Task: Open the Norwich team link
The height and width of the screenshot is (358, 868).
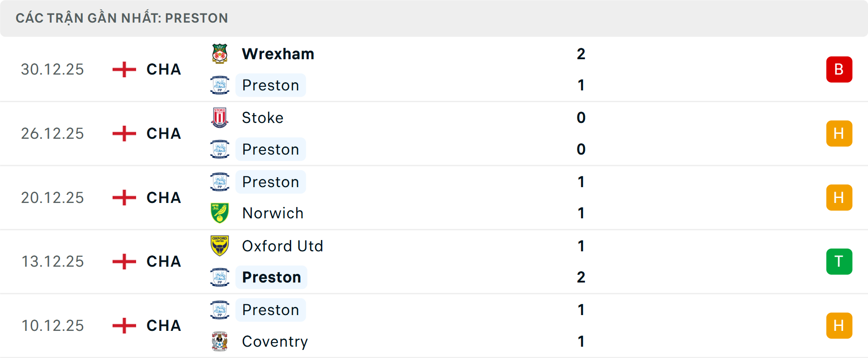Action: coord(273,213)
